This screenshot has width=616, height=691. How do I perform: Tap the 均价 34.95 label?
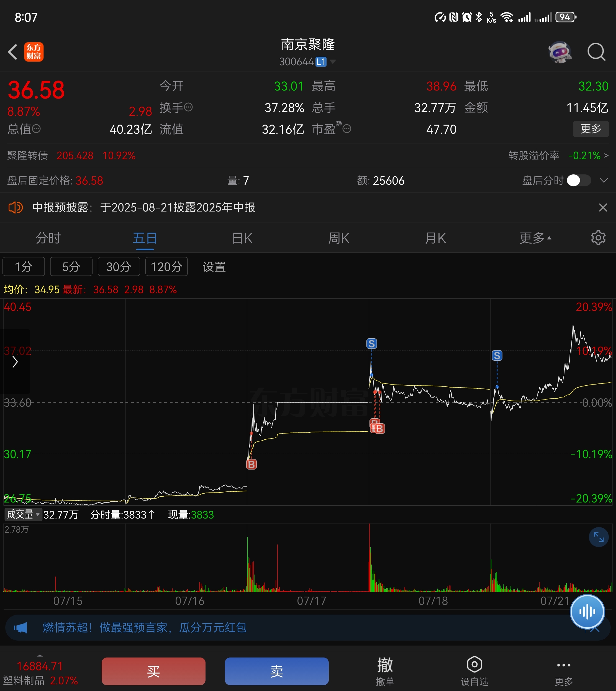point(32,290)
